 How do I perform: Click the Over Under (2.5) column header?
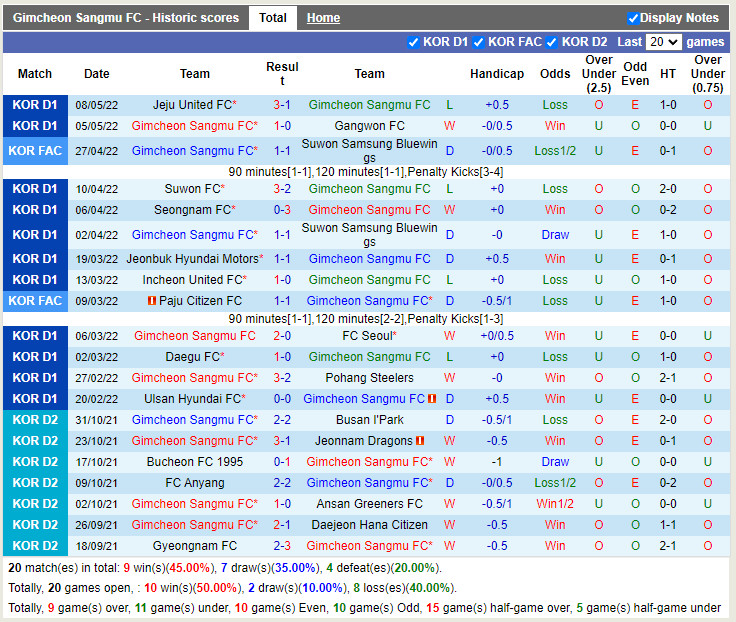click(x=598, y=74)
